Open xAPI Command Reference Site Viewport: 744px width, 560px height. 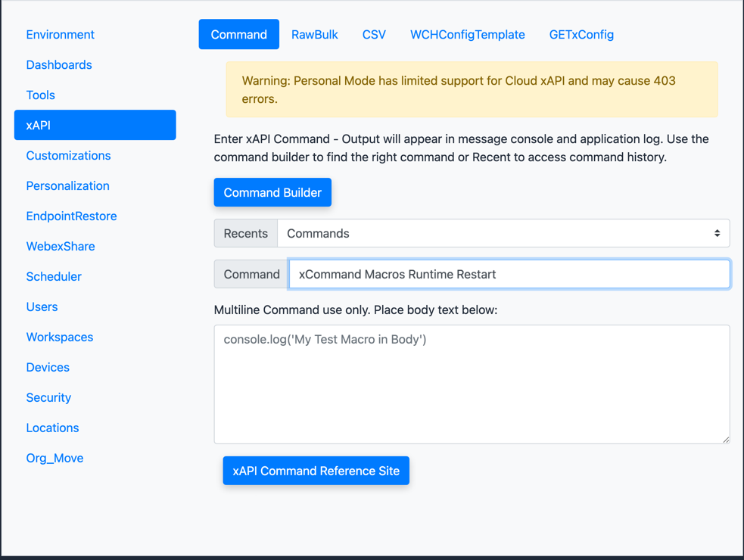(316, 471)
